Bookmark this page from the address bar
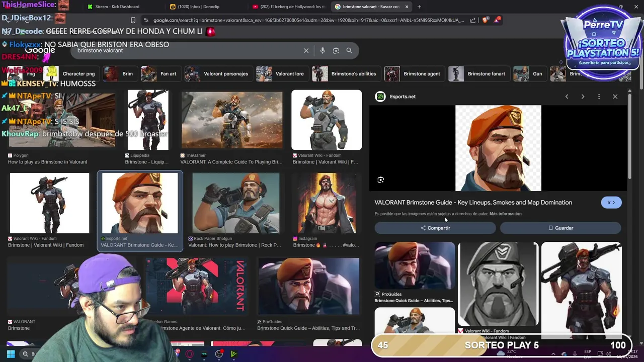644x362 pixels. point(133,20)
